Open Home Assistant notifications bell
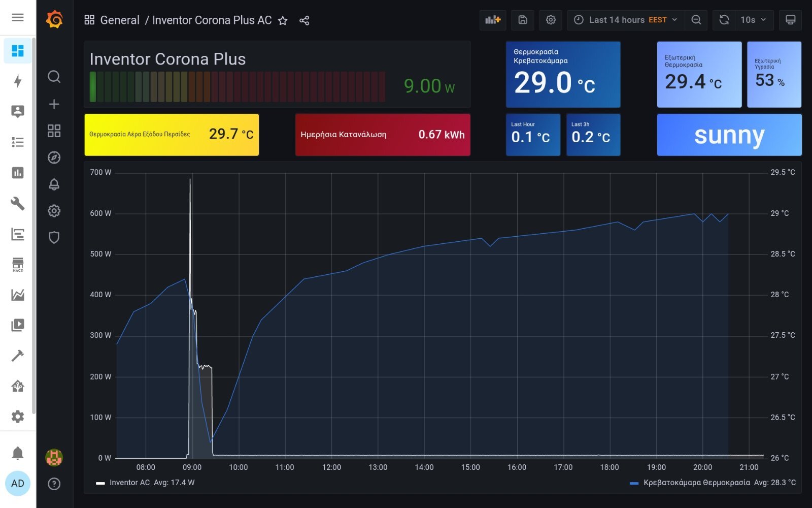Screen dimensions: 812x508 [x=18, y=453]
